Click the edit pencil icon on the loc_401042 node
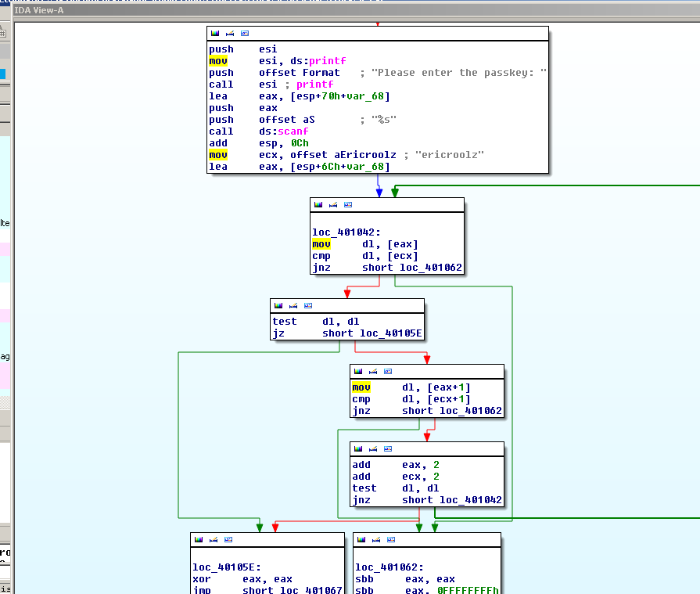700x594 pixels. point(332,205)
